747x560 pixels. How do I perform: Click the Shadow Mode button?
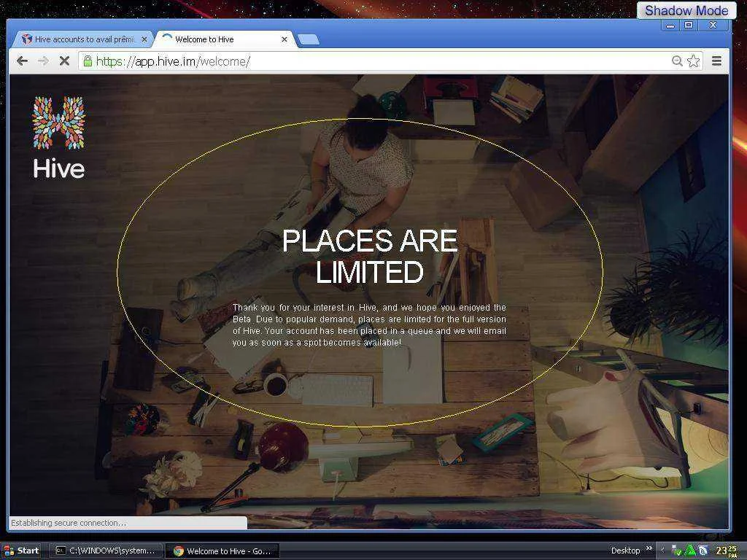[x=686, y=10]
